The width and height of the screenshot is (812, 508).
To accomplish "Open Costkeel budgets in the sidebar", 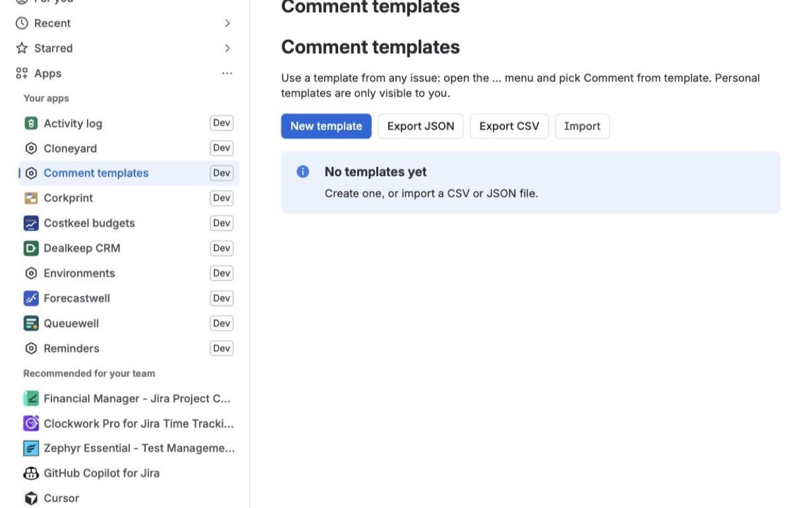I will pyautogui.click(x=129, y=223).
